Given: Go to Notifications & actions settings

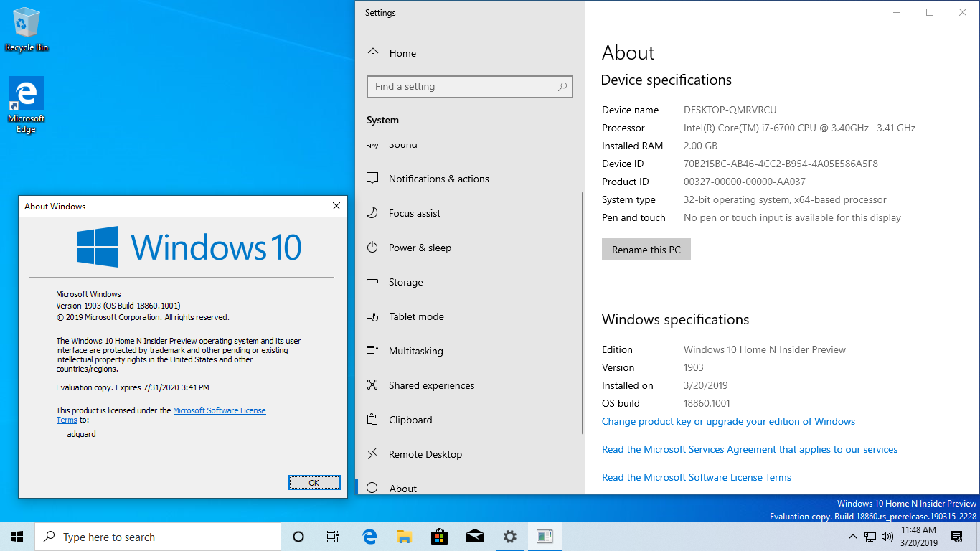Looking at the screenshot, I should [x=468, y=179].
